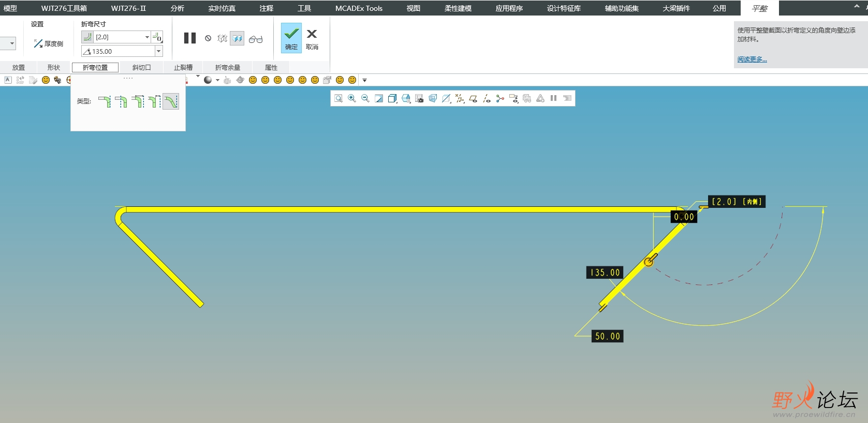868x423 pixels.
Task: Open the 视图 ribbon tab
Action: (414, 8)
